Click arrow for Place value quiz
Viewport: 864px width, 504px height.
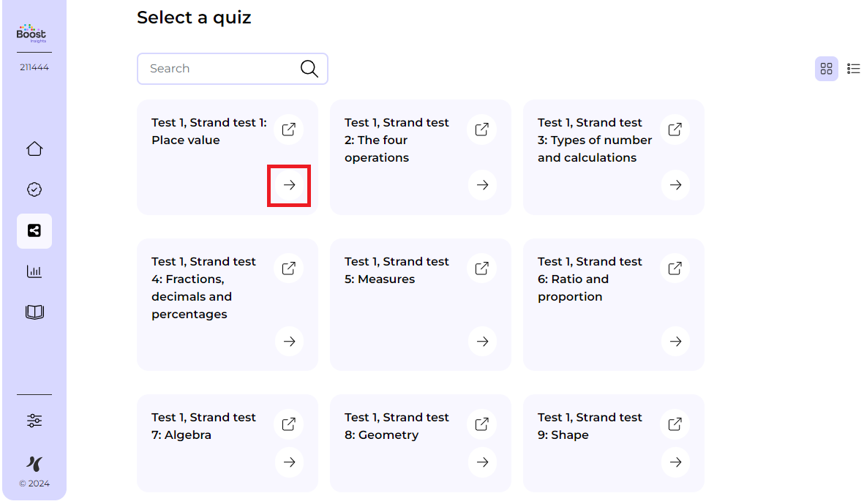tap(289, 185)
